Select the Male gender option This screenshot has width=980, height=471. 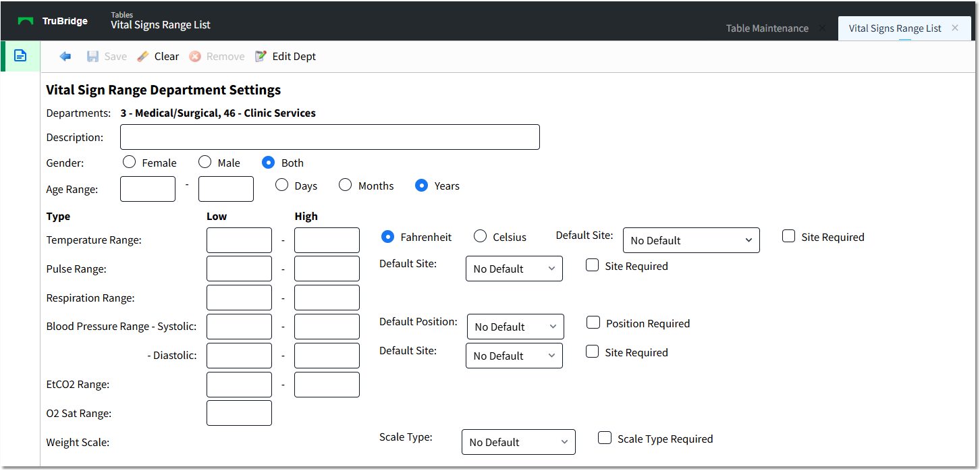point(205,163)
